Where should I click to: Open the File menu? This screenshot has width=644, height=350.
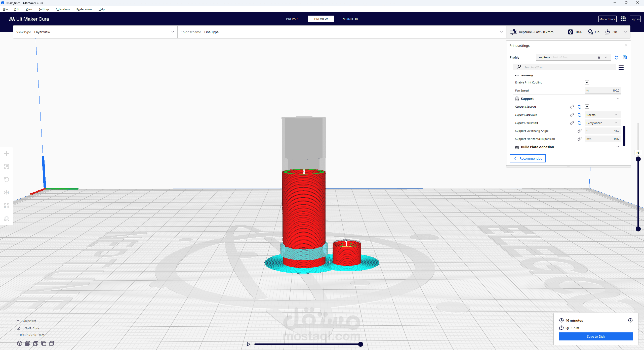click(6, 9)
